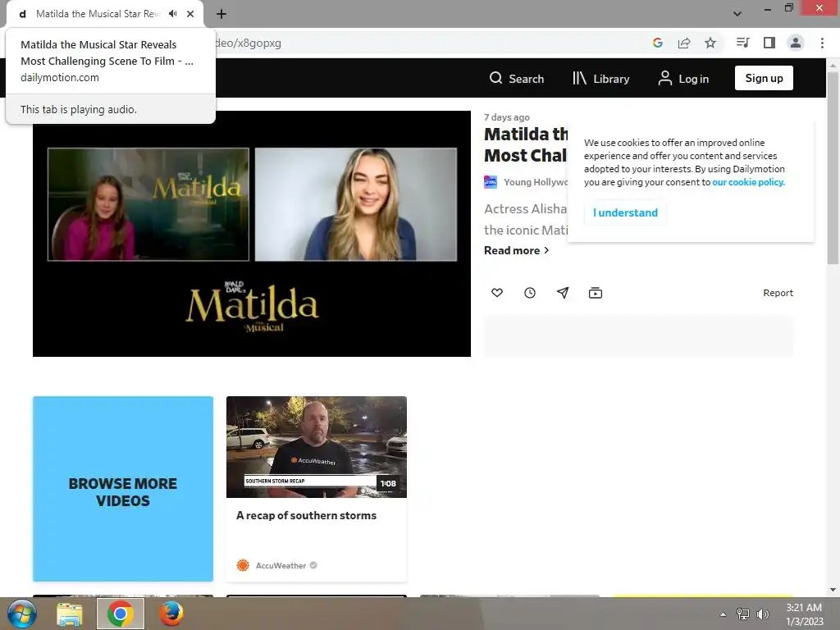Click the taskbar clock 3:21 AM

coord(804,608)
